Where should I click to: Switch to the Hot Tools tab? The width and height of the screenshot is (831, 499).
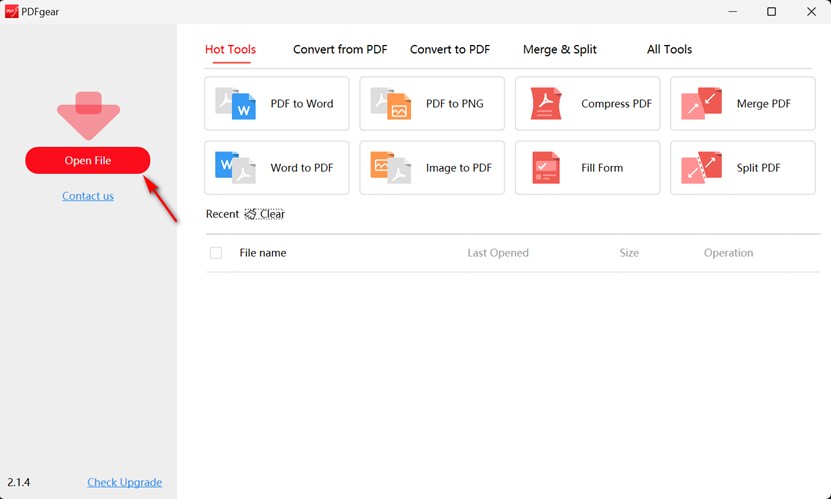[x=231, y=49]
